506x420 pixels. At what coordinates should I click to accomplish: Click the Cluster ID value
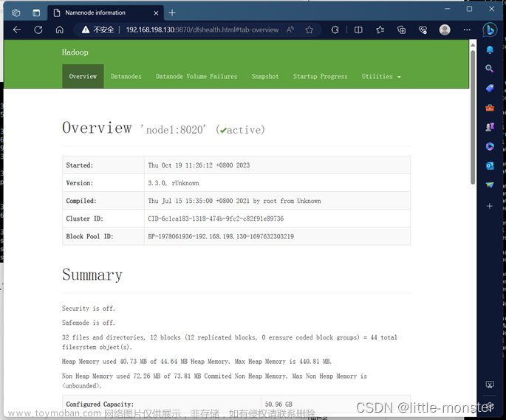pos(216,218)
